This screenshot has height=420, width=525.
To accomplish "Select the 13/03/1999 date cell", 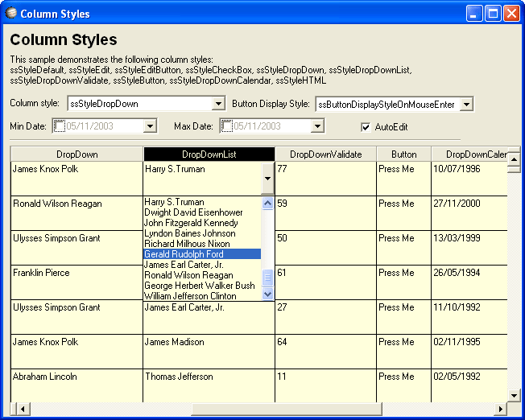I will click(469, 248).
